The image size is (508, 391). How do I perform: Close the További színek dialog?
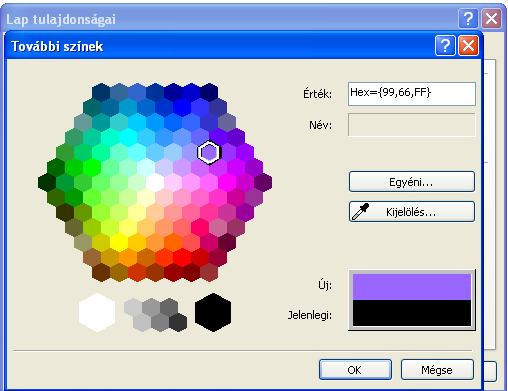[468, 46]
